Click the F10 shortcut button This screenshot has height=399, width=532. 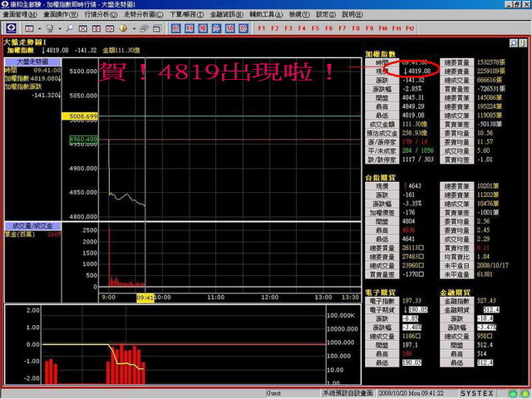coord(383,28)
